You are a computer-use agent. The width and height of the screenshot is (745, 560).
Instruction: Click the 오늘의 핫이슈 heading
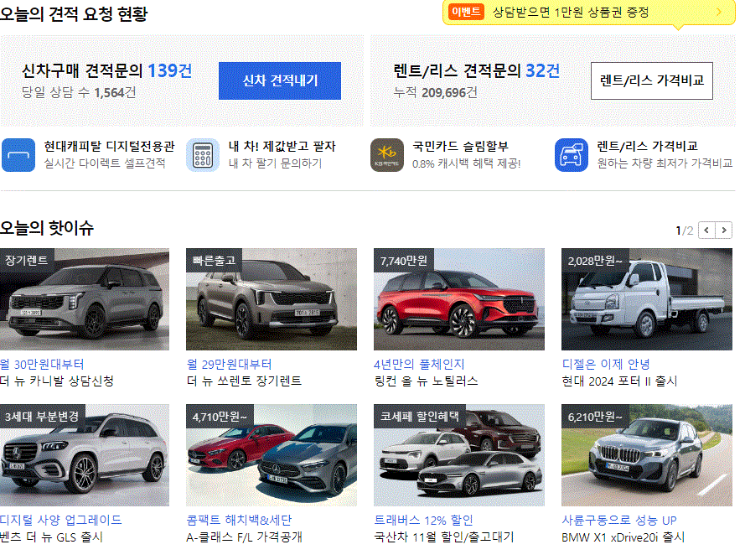47,228
